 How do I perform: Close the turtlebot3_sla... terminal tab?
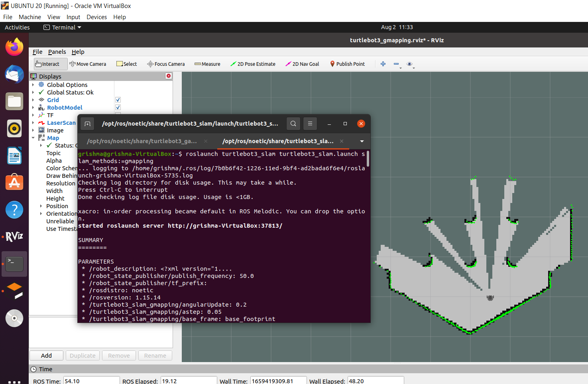[342, 141]
